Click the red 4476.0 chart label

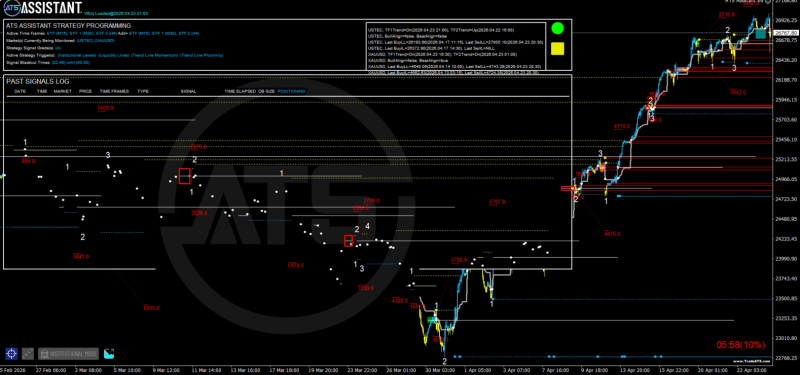(612, 234)
